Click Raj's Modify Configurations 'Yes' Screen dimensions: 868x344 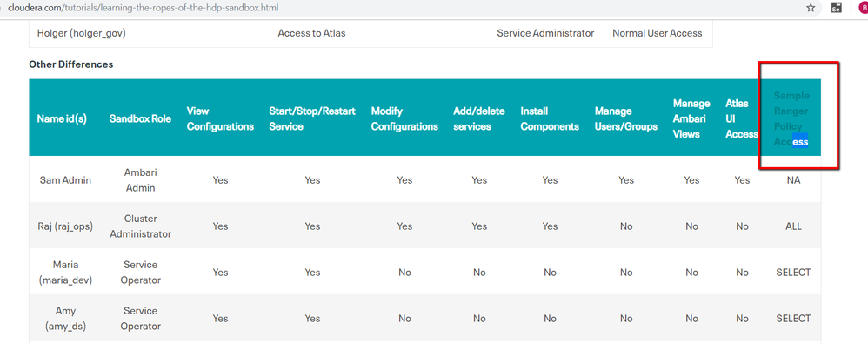tap(404, 226)
